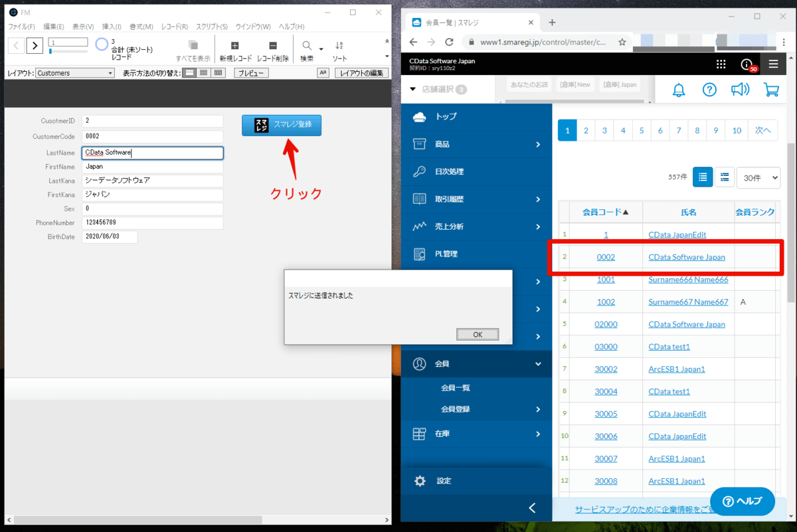Open the shopping cart icon
This screenshot has width=797, height=532.
coord(771,90)
